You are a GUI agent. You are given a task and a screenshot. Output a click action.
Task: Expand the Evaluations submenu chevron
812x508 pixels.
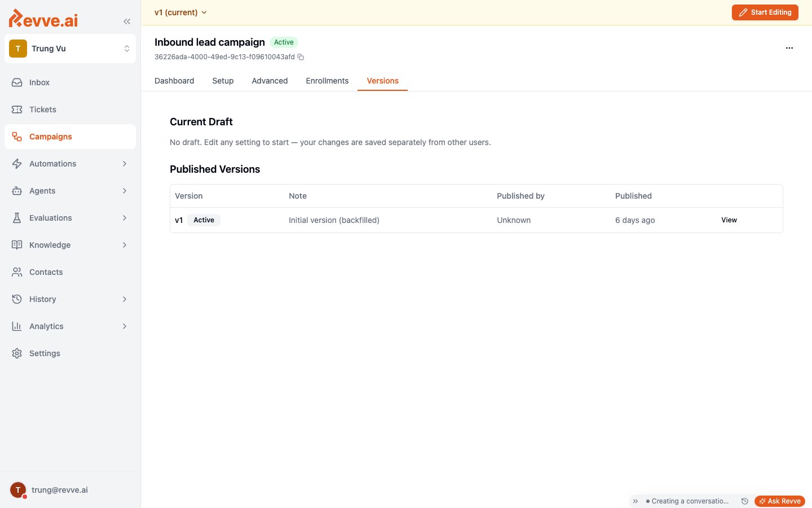tap(125, 218)
